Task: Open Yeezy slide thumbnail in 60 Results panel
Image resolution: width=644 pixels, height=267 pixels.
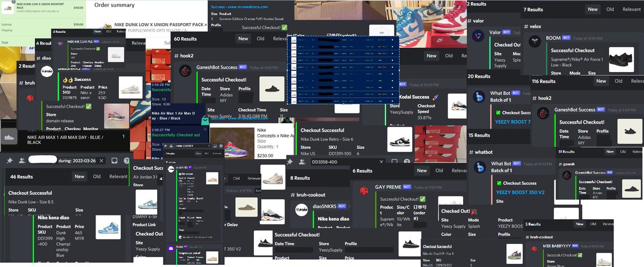Action: pyautogui.click(x=272, y=88)
